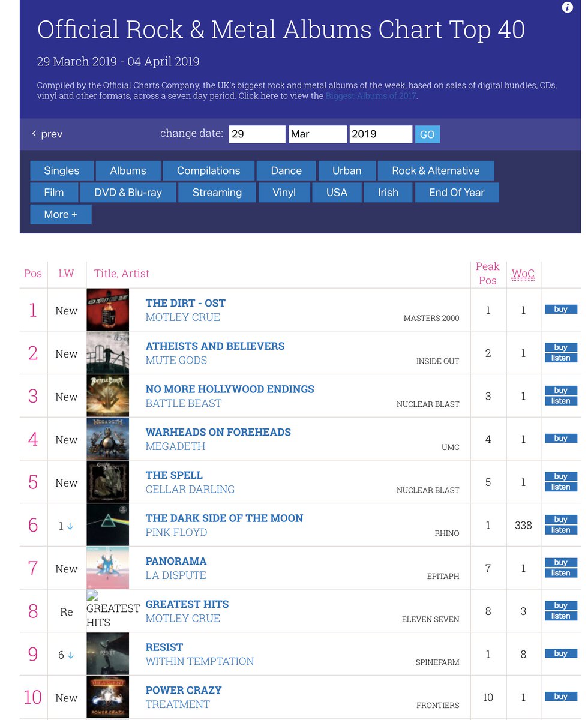Click the broken Greatest Hits cover image
The height and width of the screenshot is (720, 588).
113,609
